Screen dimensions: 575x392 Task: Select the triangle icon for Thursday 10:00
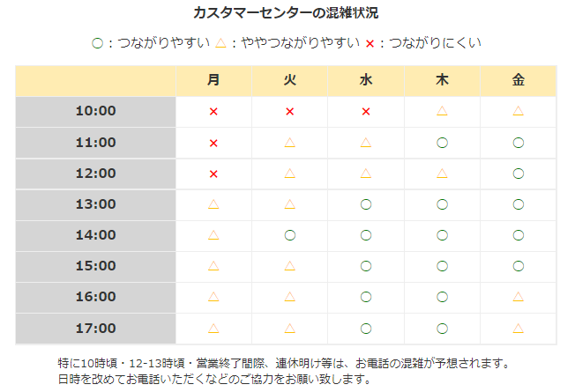[442, 111]
